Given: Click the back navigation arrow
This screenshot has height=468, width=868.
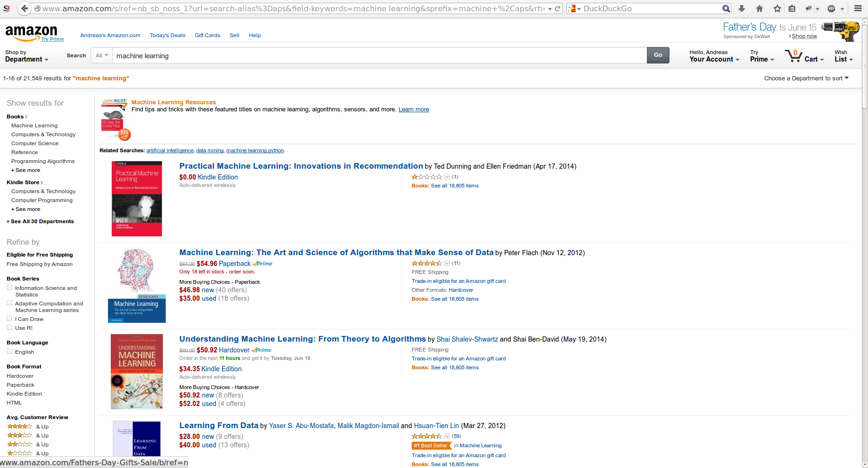Looking at the screenshot, I should click(x=24, y=8).
